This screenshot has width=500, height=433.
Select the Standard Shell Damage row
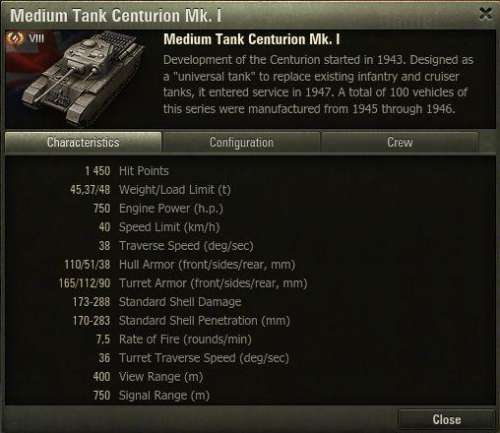click(x=157, y=302)
